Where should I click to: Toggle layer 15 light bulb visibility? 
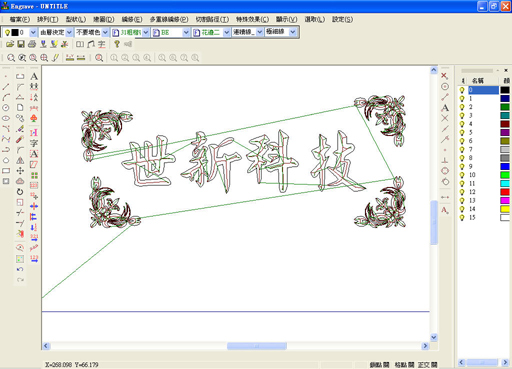tap(462, 218)
